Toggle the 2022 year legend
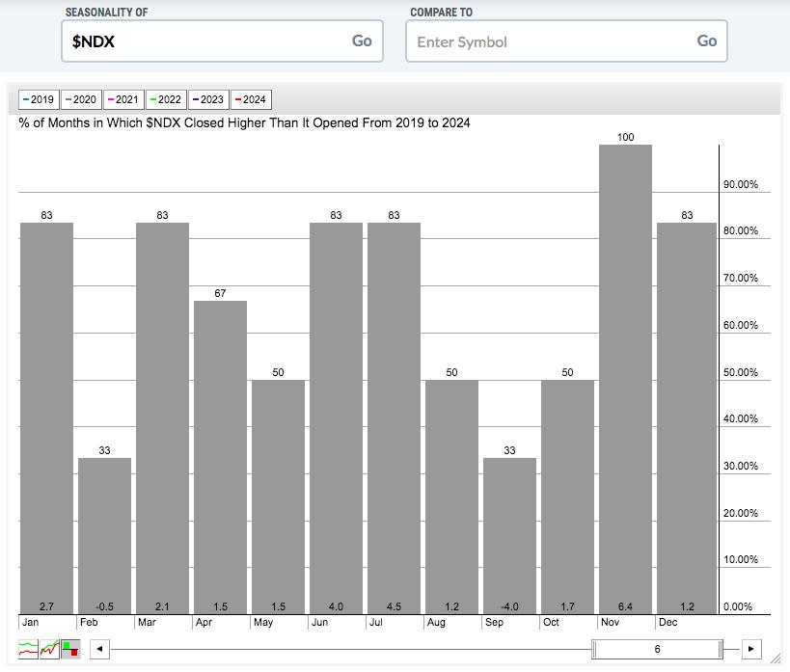This screenshot has width=790, height=672. click(x=166, y=99)
